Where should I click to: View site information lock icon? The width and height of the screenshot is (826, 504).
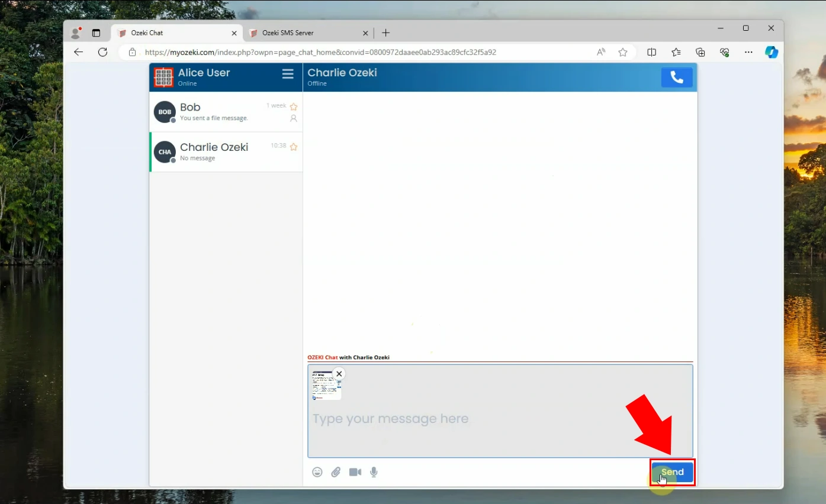[x=133, y=52]
